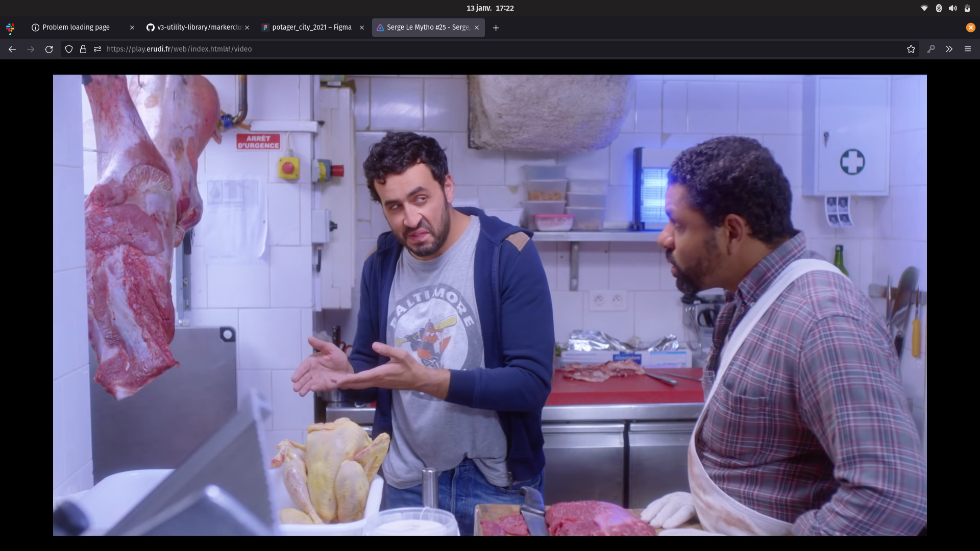Click the Slack pinned tab icon

click(x=10, y=28)
